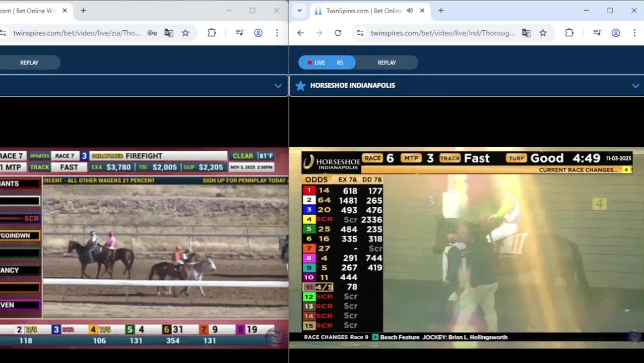
Task: Open media controls icon in left window
Action: click(240, 33)
